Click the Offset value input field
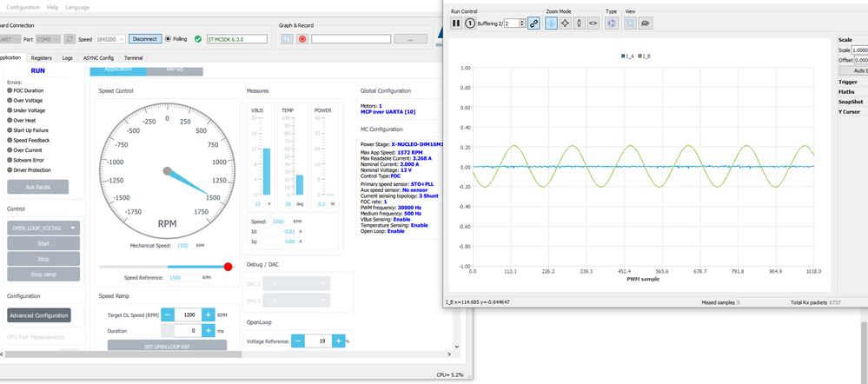This screenshot has height=384, width=868. [861, 60]
